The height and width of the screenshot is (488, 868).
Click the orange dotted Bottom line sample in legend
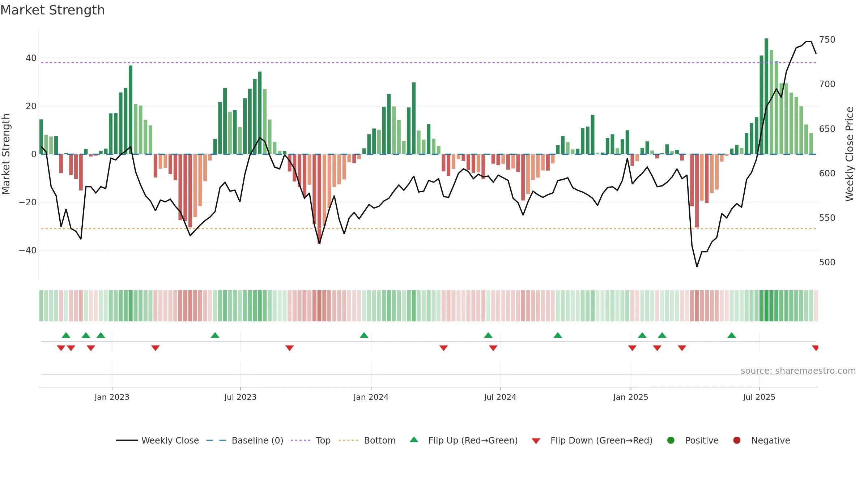349,440
